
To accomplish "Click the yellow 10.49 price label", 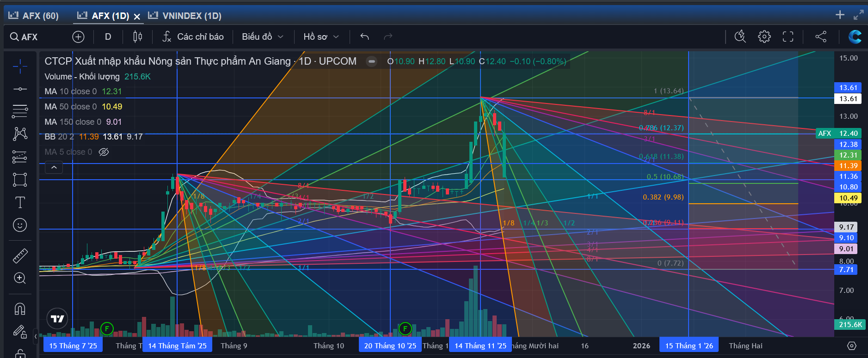I will pyautogui.click(x=848, y=198).
